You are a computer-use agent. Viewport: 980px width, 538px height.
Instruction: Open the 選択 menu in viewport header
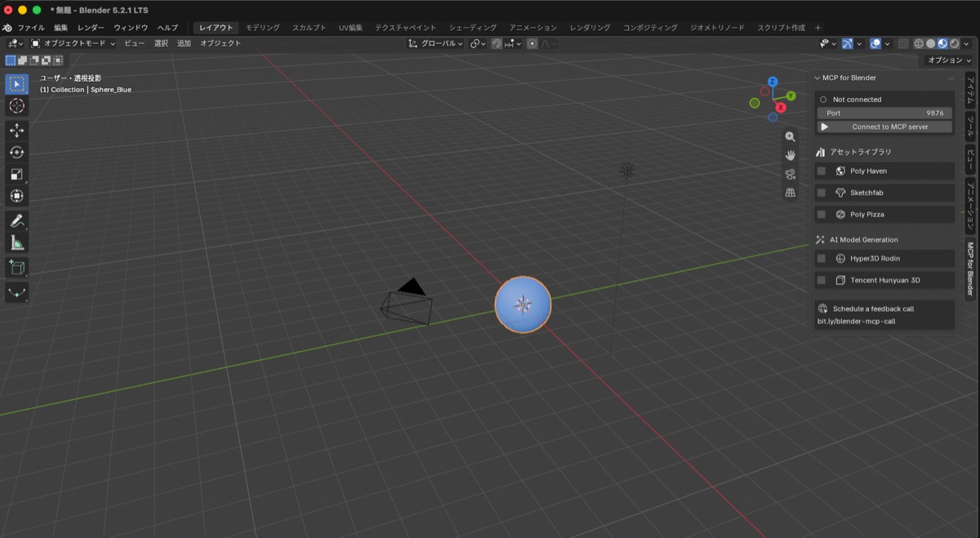[161, 43]
